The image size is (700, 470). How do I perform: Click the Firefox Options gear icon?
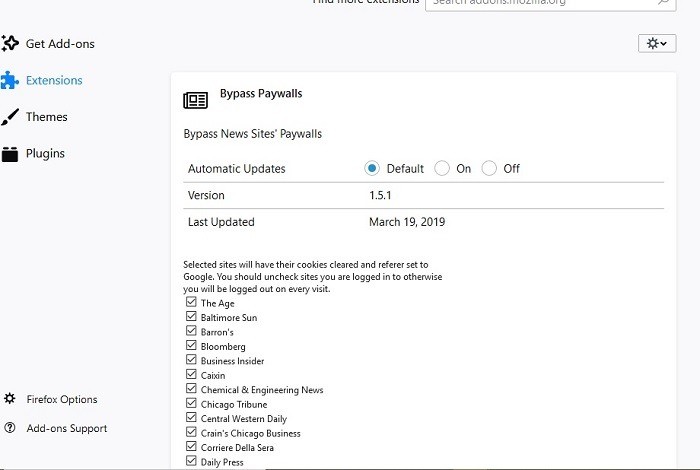9,399
